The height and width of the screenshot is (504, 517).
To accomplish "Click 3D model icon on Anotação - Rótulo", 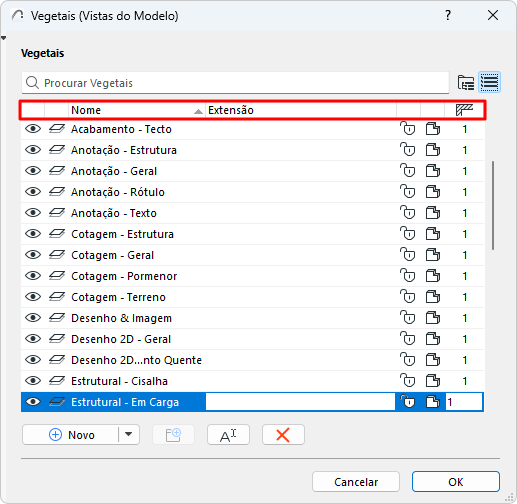I will [x=433, y=192].
